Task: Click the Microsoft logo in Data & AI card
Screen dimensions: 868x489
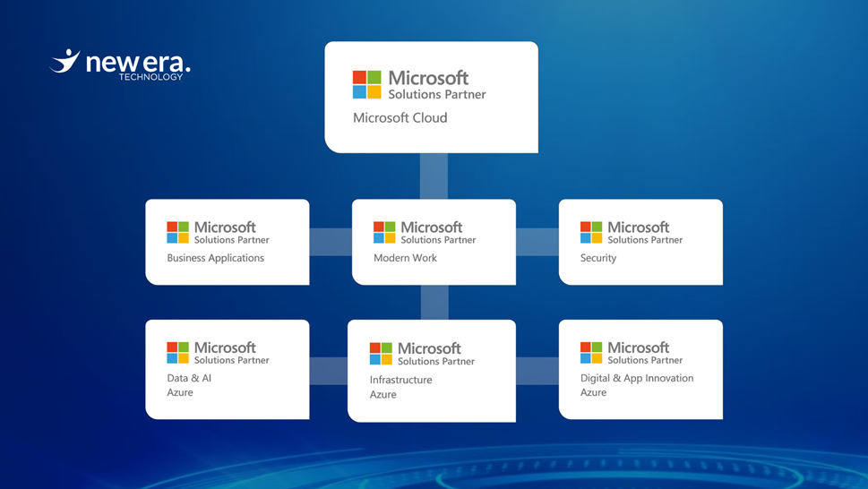Action: coord(177,352)
